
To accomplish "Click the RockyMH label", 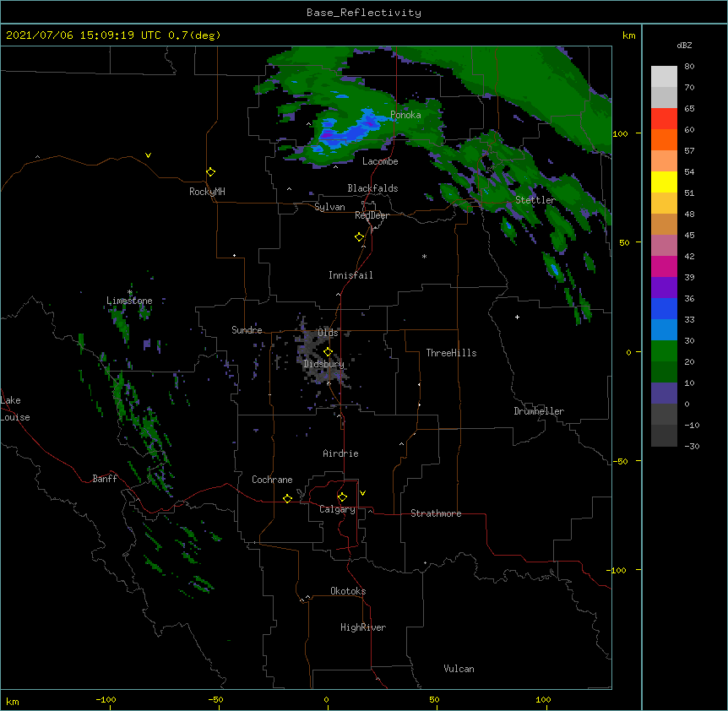I will click(207, 192).
